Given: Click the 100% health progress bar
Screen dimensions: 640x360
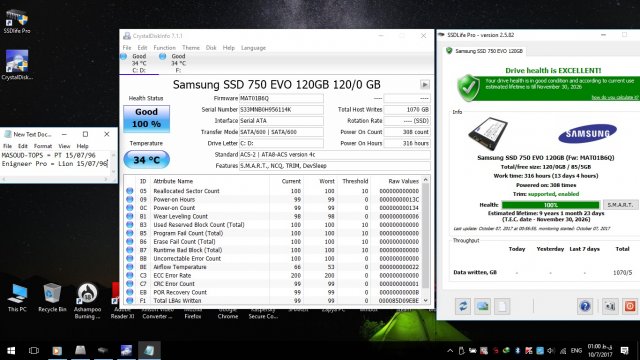Looking at the screenshot, I should pyautogui.click(x=550, y=205).
